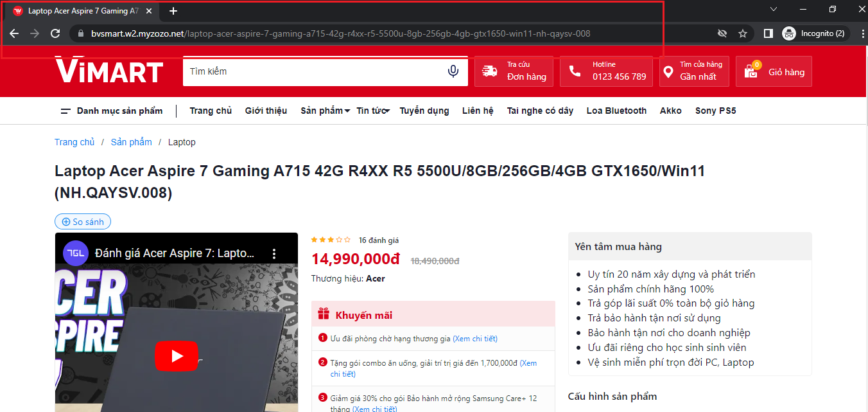Open the 16 đánh giá reviews link
Image resolution: width=868 pixels, height=412 pixels.
(379, 240)
